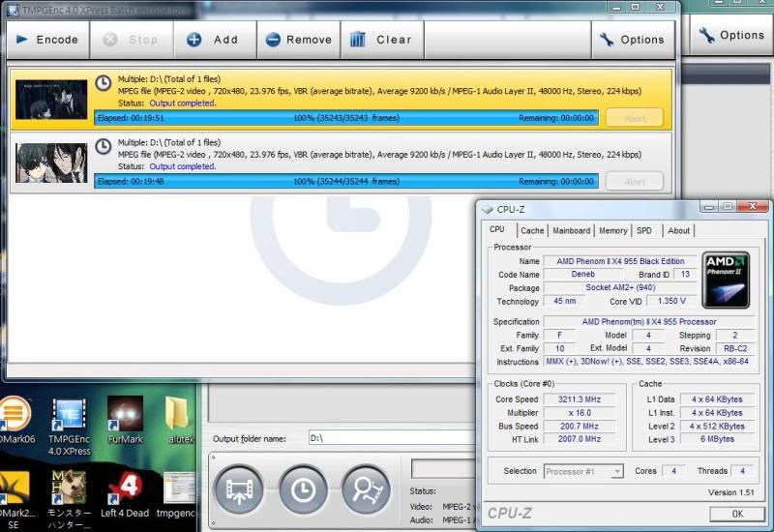Open the 3DMark06 desktop icon
Image resolution: width=774 pixels, height=532 pixels.
[x=15, y=420]
